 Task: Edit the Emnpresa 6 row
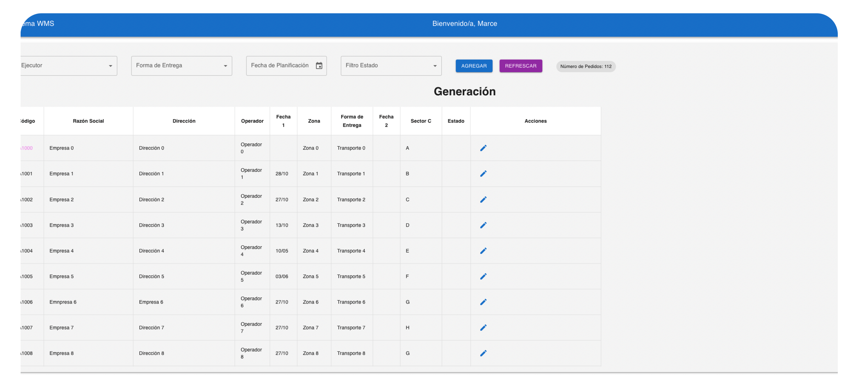(x=483, y=302)
